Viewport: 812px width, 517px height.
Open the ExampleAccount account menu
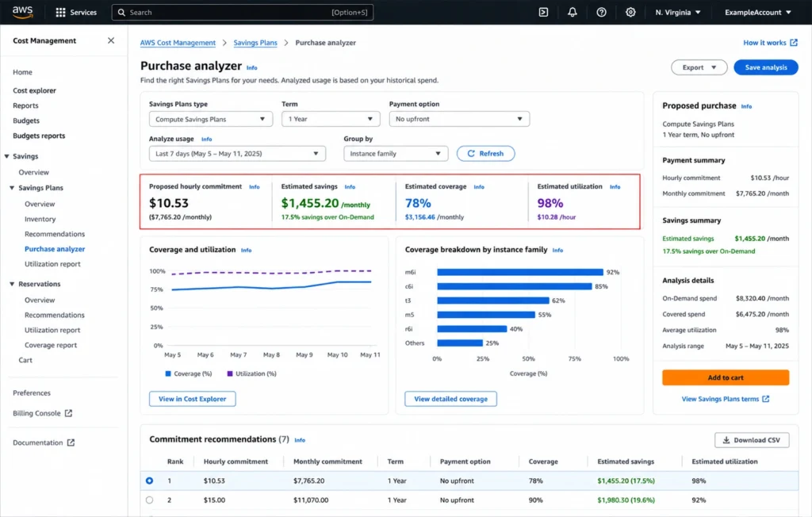[x=757, y=13]
